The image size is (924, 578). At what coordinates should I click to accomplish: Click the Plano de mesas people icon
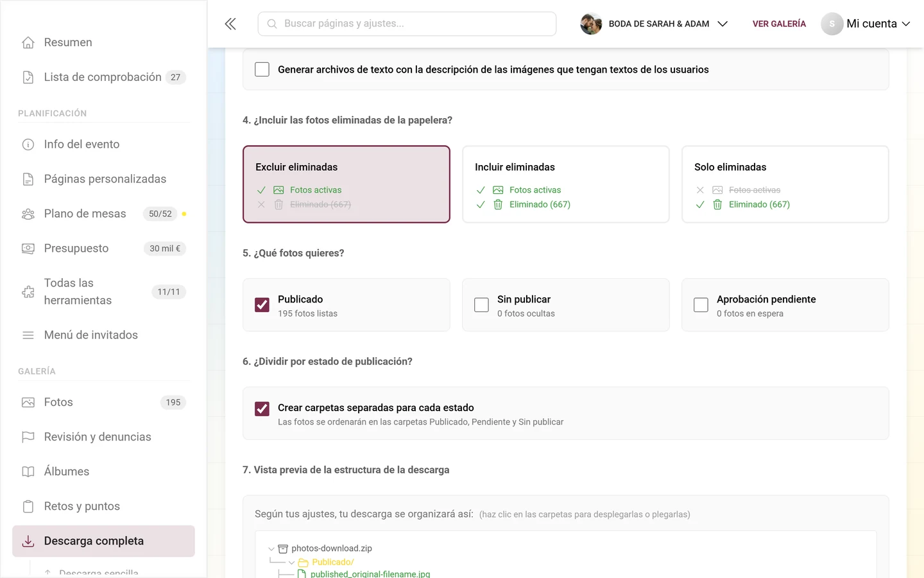(28, 214)
